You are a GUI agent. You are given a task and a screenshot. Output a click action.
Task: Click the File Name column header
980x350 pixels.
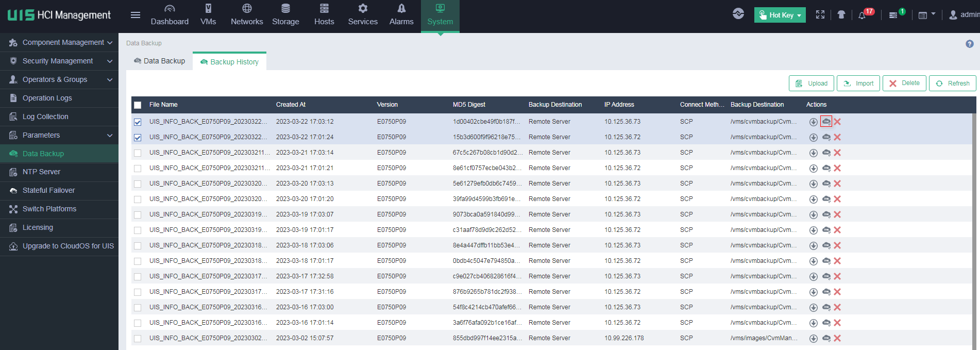pyautogui.click(x=163, y=105)
